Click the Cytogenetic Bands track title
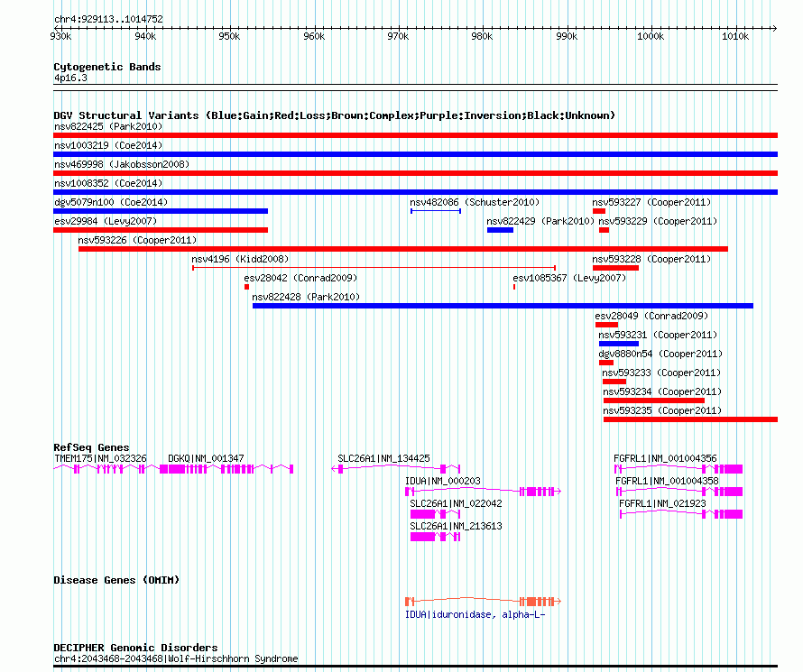Image resolution: width=803 pixels, height=672 pixels. 107,67
